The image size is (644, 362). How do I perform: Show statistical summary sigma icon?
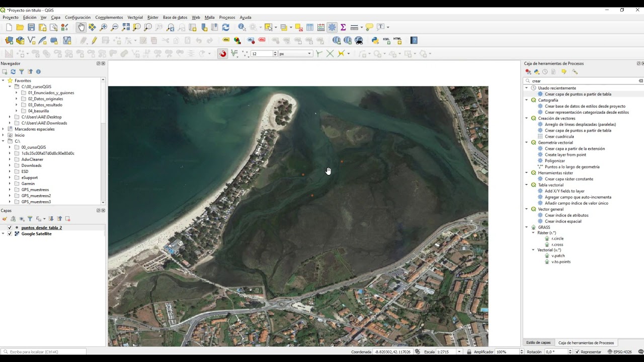click(x=343, y=27)
